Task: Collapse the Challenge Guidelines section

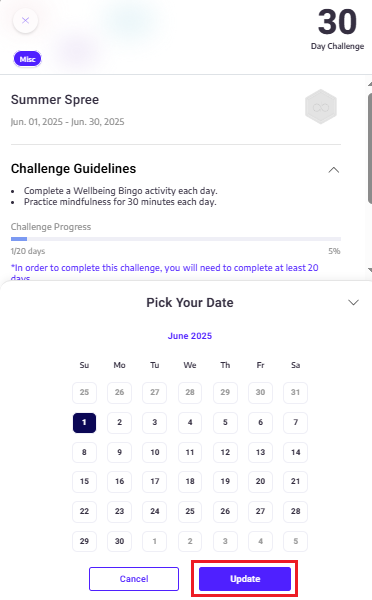Action: point(334,170)
